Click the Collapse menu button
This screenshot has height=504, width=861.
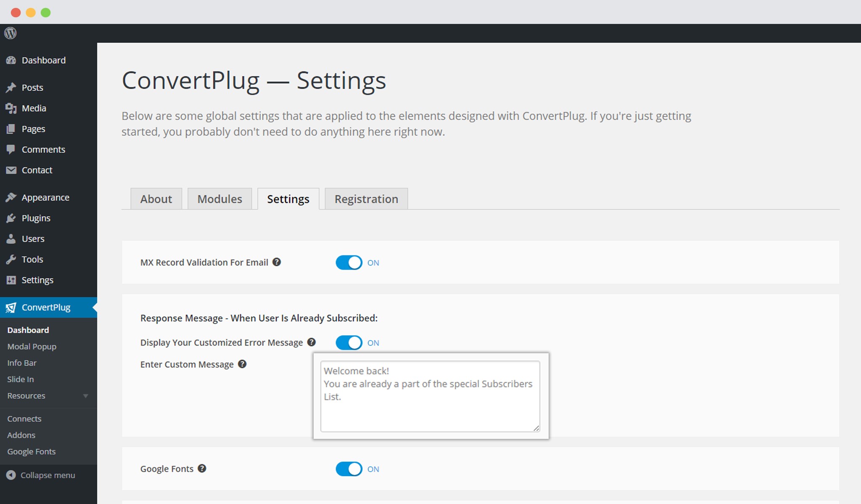pyautogui.click(x=42, y=475)
